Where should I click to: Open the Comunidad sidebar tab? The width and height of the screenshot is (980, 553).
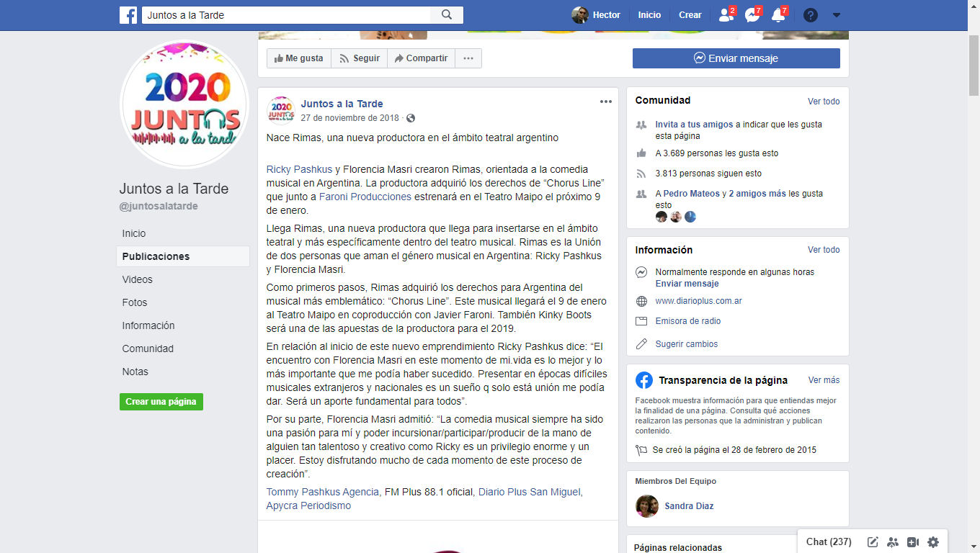click(x=148, y=349)
